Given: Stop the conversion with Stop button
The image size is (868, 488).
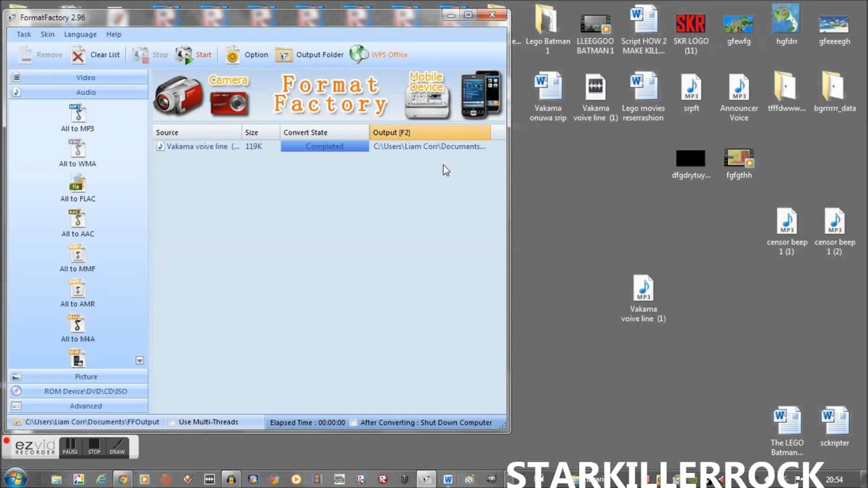Looking at the screenshot, I should [150, 55].
